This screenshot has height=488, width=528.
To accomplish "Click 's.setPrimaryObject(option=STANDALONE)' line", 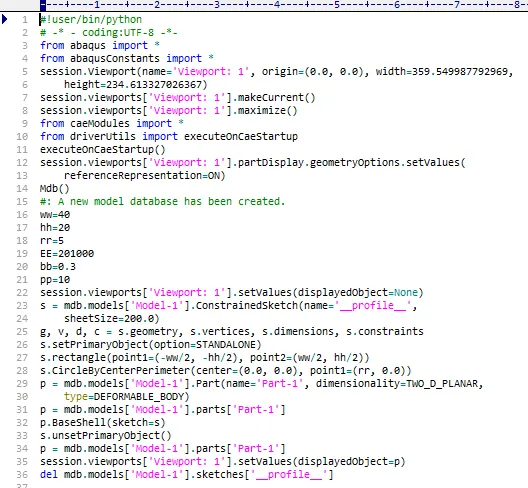I will click(x=151, y=345).
